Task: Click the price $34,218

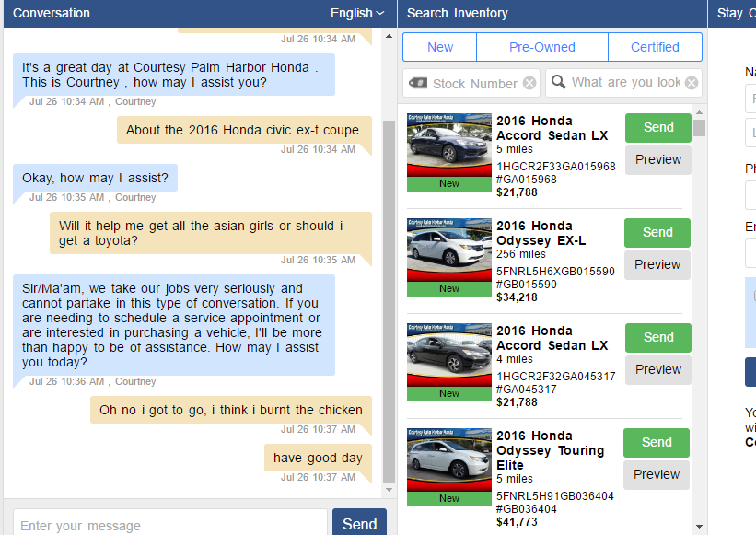Action: tap(517, 297)
